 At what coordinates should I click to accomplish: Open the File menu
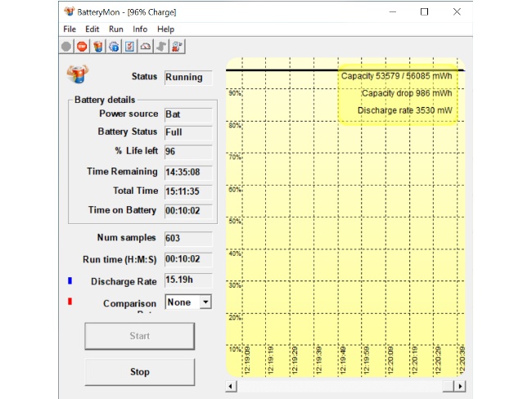70,29
